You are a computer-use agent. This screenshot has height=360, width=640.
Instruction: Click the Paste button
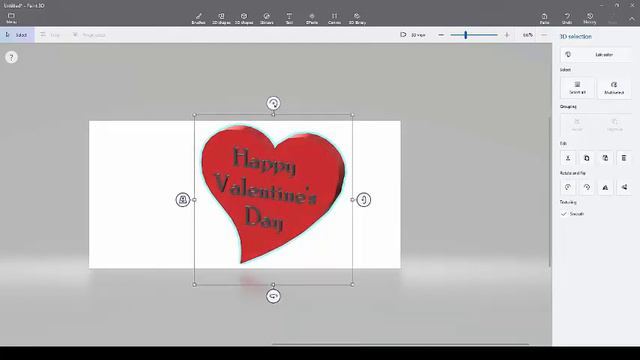click(544, 18)
